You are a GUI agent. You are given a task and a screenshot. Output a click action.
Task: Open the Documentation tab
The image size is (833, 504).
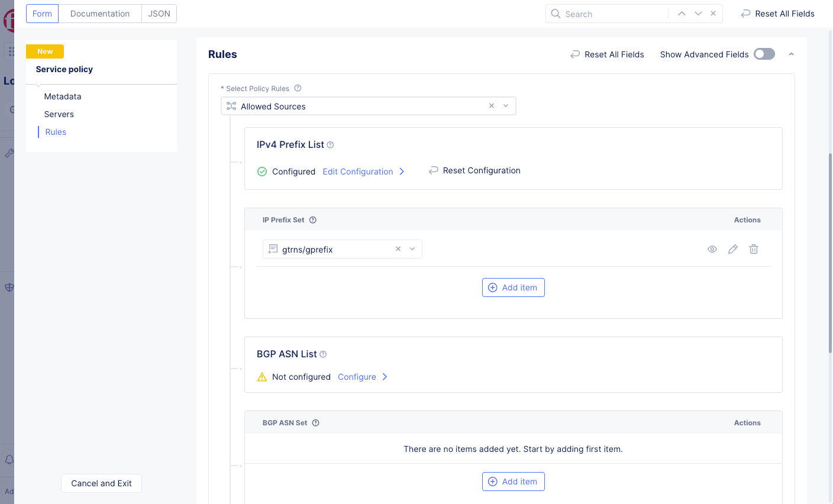click(100, 14)
